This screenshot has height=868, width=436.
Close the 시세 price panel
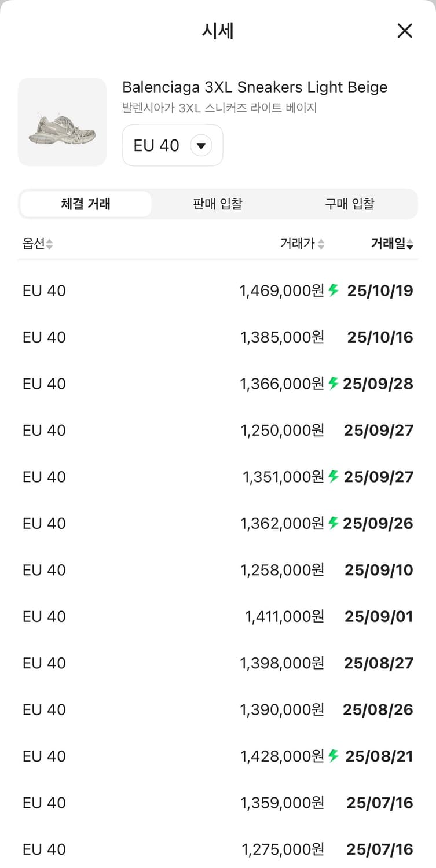click(x=405, y=31)
